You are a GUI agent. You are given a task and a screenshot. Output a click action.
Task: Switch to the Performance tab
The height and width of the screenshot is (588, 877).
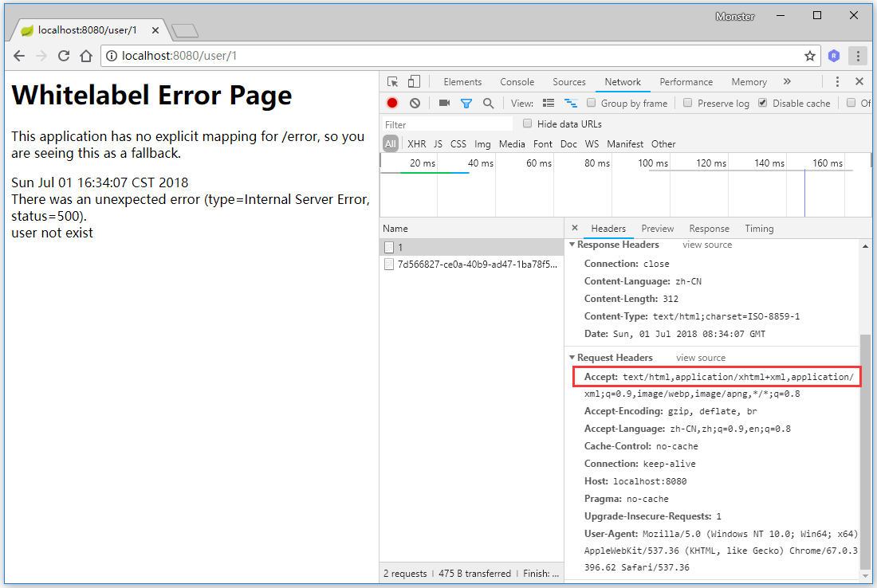point(686,81)
